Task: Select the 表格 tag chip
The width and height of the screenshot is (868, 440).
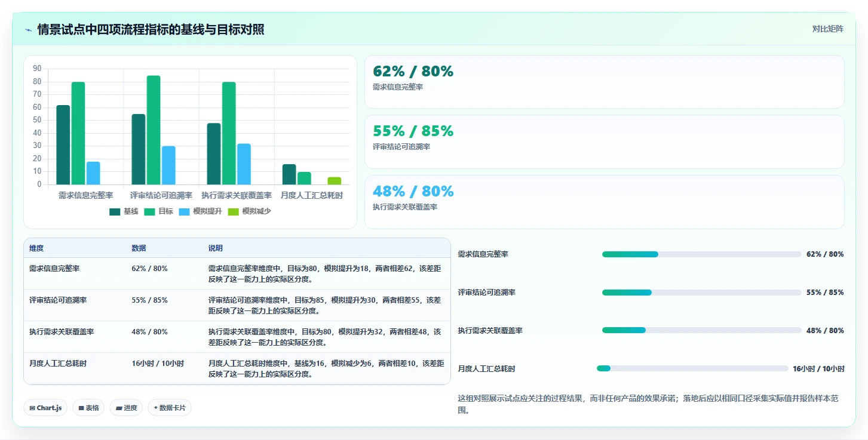Action: (x=88, y=408)
